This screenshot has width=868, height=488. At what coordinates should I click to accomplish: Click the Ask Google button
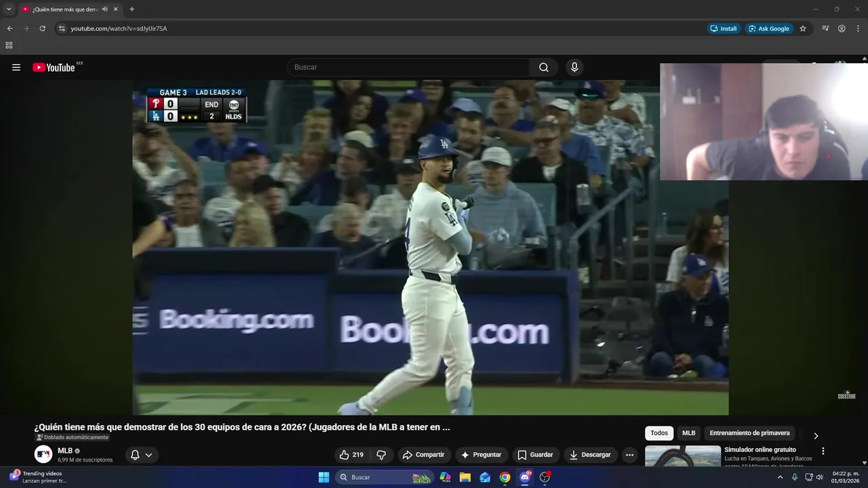pos(769,28)
